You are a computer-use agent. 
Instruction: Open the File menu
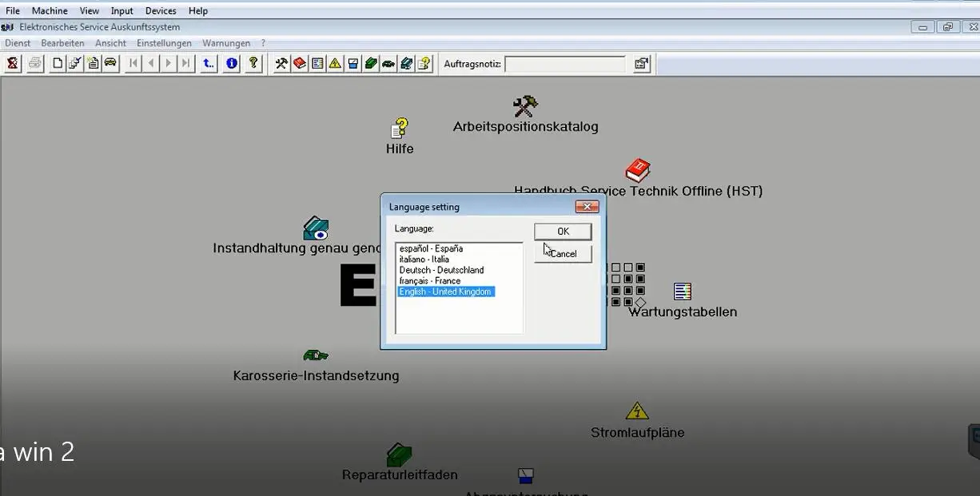pos(13,11)
